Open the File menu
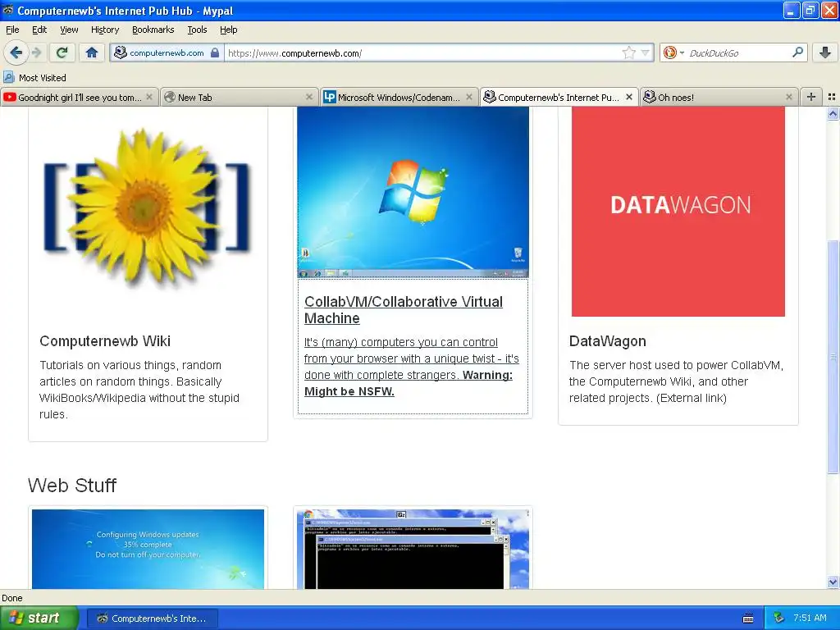 pos(12,30)
